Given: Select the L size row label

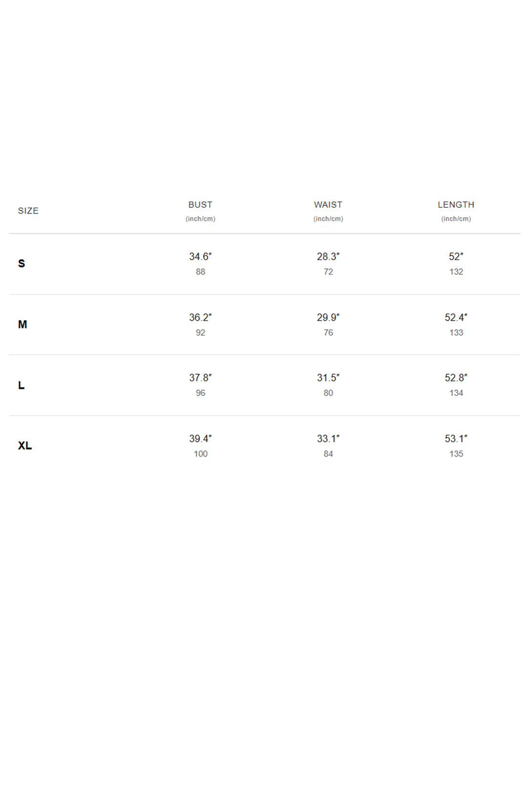Looking at the screenshot, I should tap(21, 385).
